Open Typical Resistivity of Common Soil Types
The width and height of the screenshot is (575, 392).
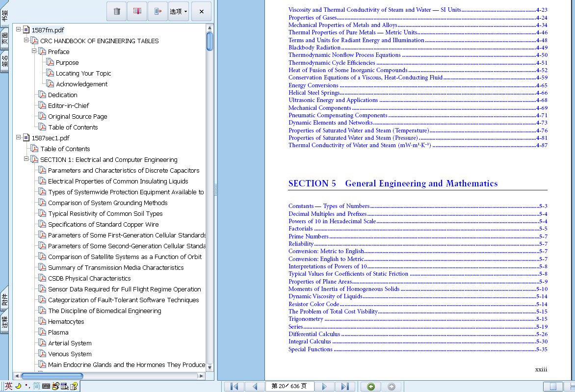tap(105, 213)
